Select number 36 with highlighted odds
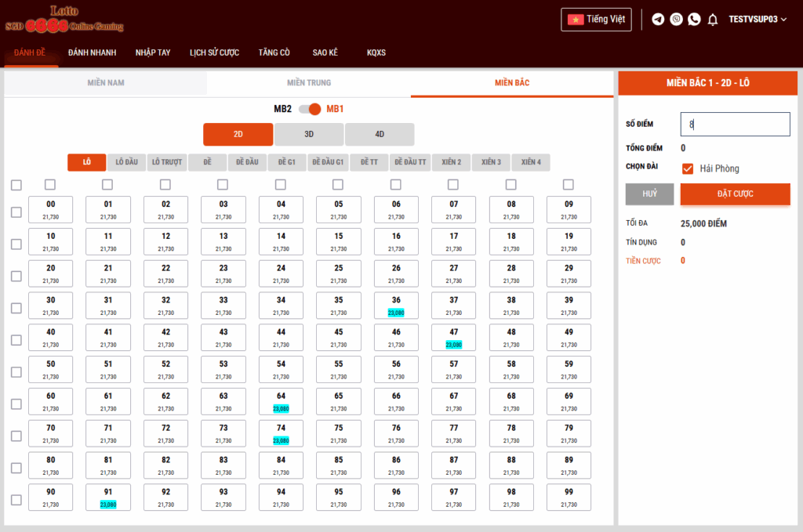 point(396,306)
